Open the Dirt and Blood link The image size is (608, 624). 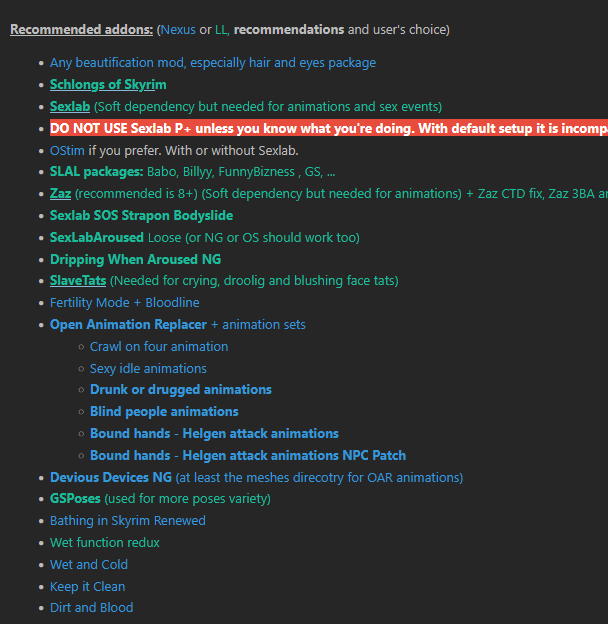[x=92, y=607]
